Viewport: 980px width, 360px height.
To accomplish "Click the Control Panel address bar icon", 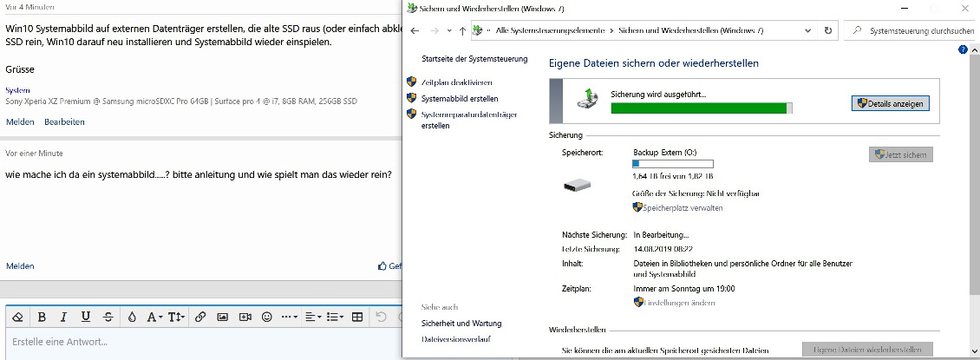I will pyautogui.click(x=478, y=30).
